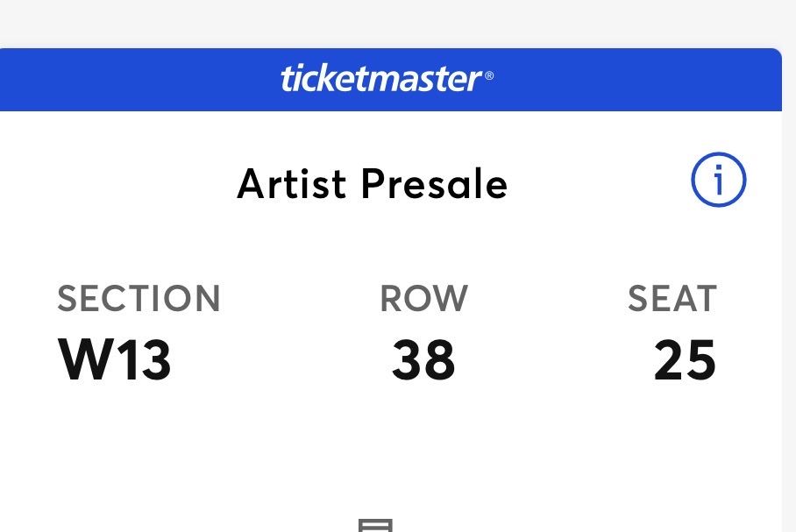
Task: Click the blue header bar right of logo
Action: (x=640, y=80)
